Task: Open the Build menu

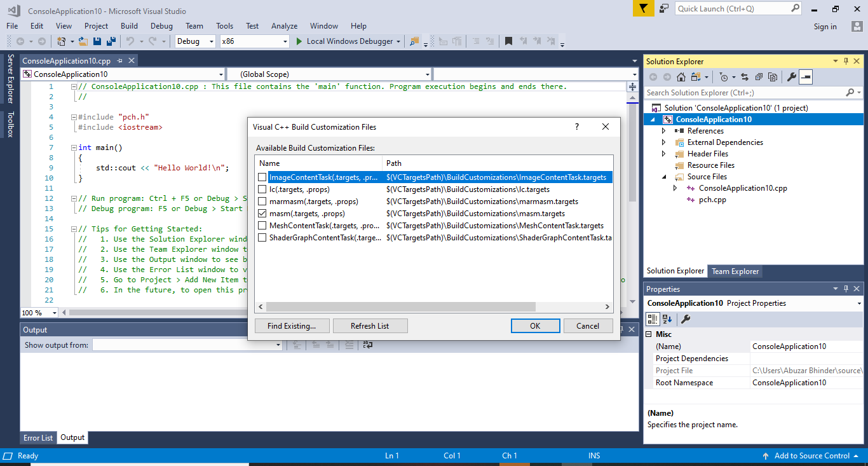Action: [129, 26]
